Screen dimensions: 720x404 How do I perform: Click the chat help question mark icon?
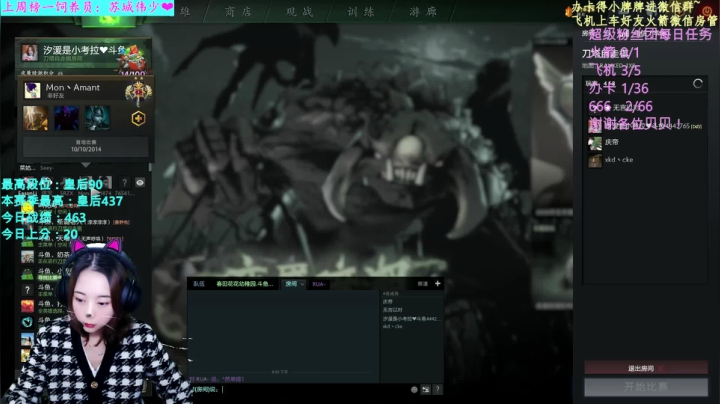pos(437,389)
